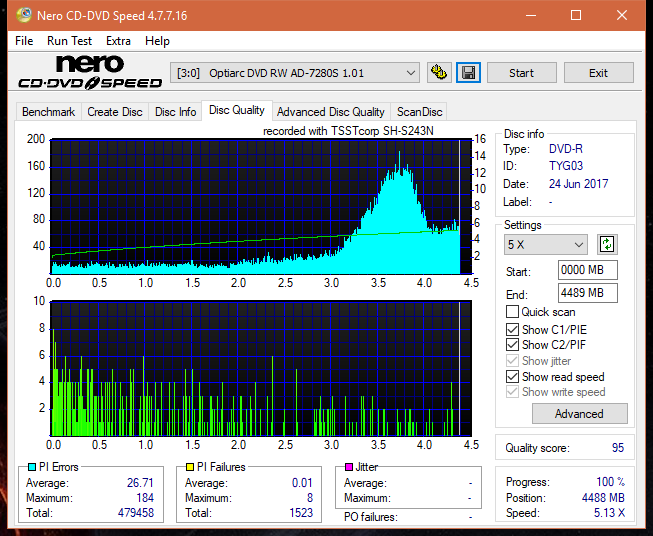Open the Run Test menu
Viewport: 653px width, 536px height.
pos(69,41)
